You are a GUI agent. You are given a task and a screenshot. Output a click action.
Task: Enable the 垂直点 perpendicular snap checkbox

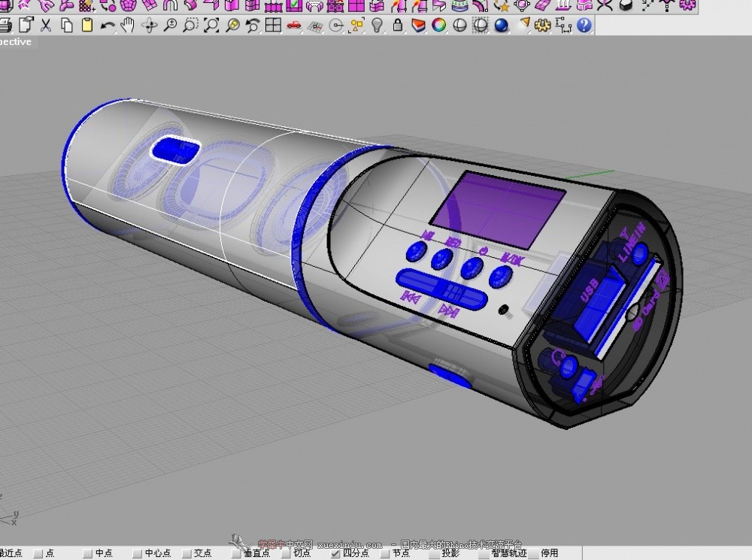click(x=236, y=554)
